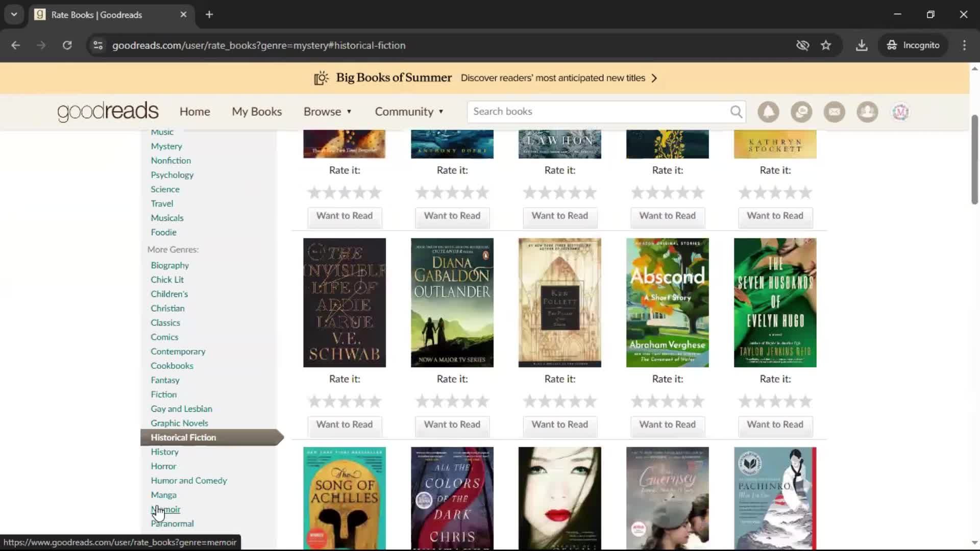Open the Incognito indicator
Viewport: 980px width, 551px height.
click(x=913, y=45)
